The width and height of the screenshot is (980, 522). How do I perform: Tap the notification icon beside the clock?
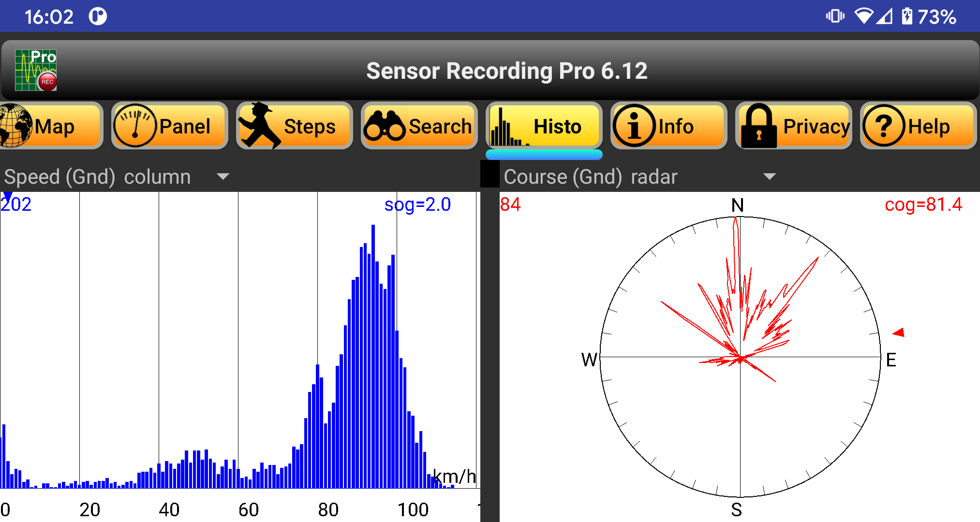tap(98, 16)
